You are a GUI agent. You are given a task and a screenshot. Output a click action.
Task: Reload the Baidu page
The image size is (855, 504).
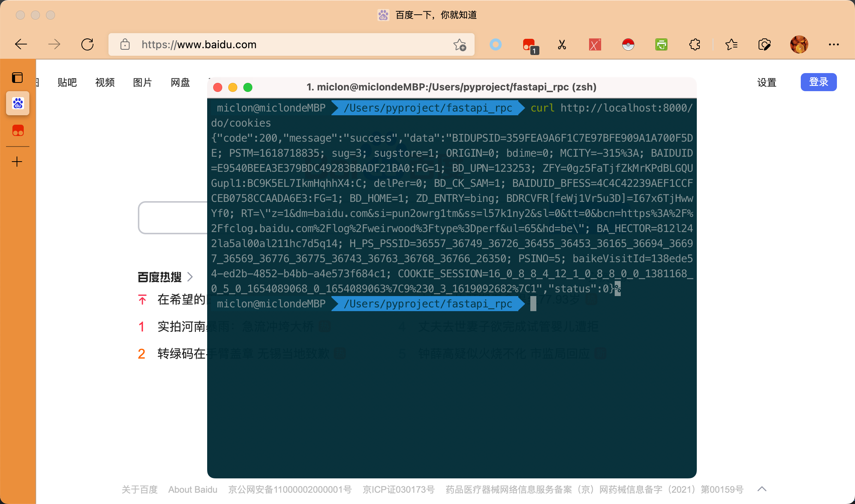point(87,44)
